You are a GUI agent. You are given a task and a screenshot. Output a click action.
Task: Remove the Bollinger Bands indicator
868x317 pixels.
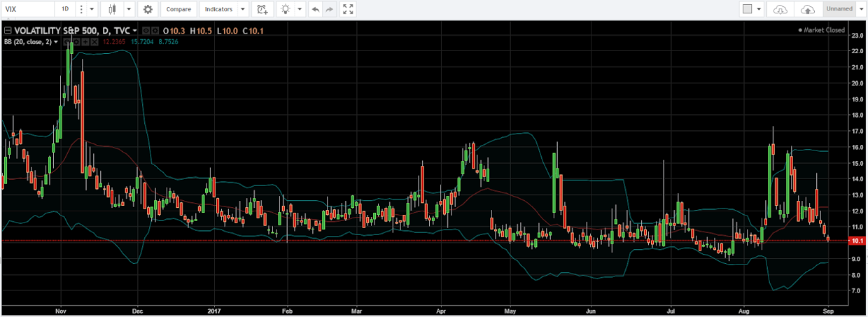pos(94,42)
